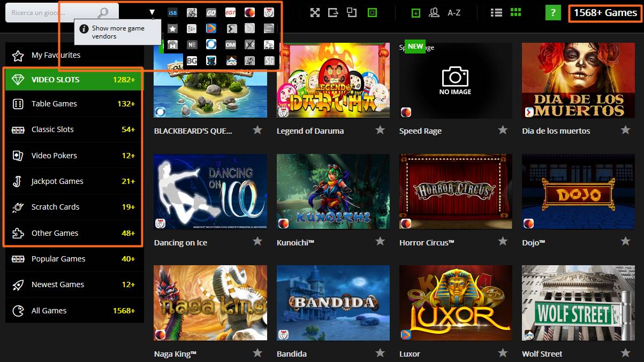The width and height of the screenshot is (644, 362).
Task: Favourite Dancing on Ice with its star
Action: pos(257,242)
